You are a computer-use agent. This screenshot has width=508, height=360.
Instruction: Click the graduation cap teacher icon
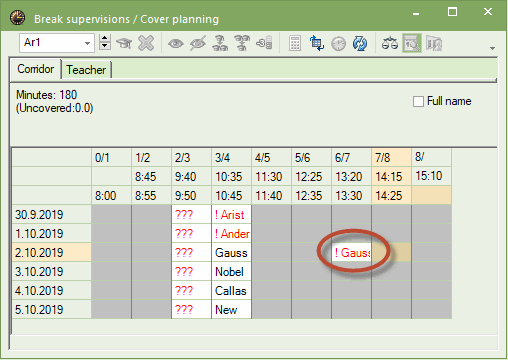tap(124, 43)
